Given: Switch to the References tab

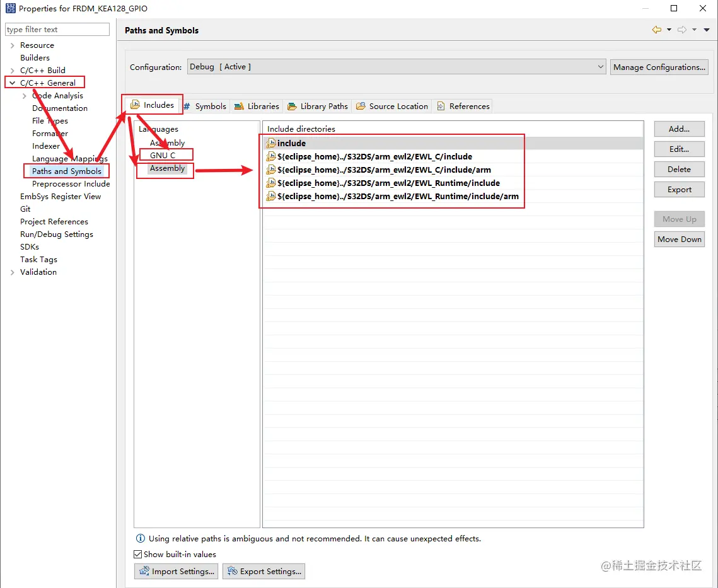Looking at the screenshot, I should pyautogui.click(x=463, y=107).
